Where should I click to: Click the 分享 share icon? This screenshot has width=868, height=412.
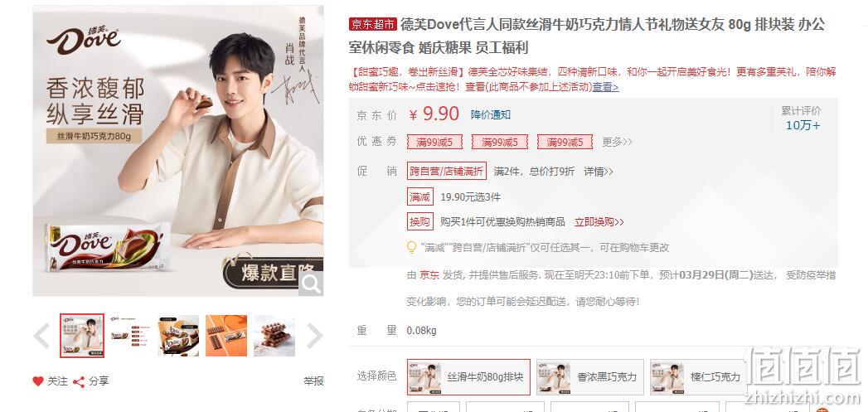pos(79,381)
